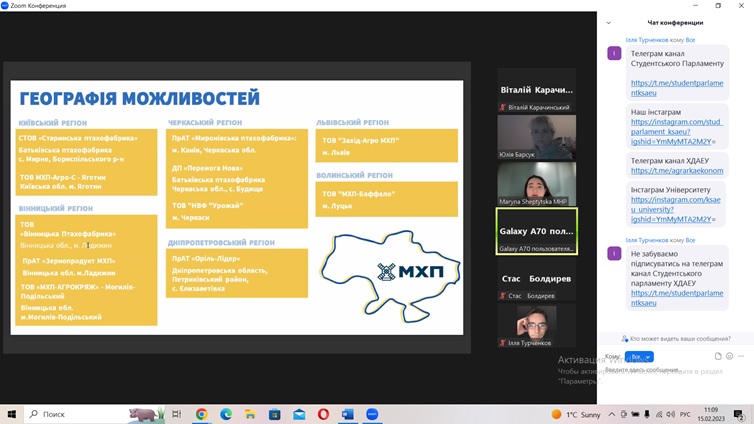Open the chat more options menu
The height and width of the screenshot is (424, 754).
741,356
